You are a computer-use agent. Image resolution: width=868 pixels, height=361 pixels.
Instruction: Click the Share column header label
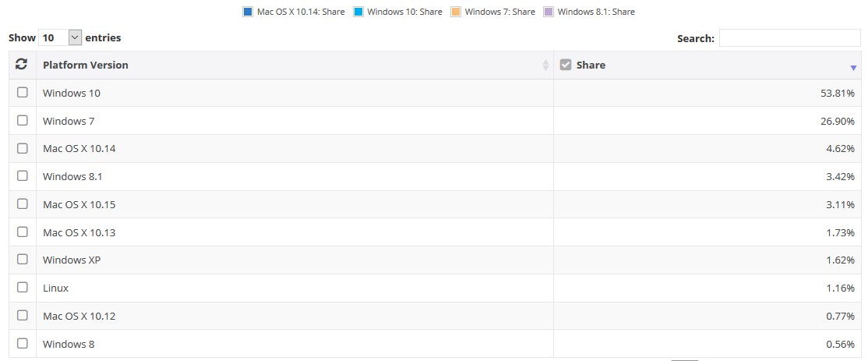point(591,65)
